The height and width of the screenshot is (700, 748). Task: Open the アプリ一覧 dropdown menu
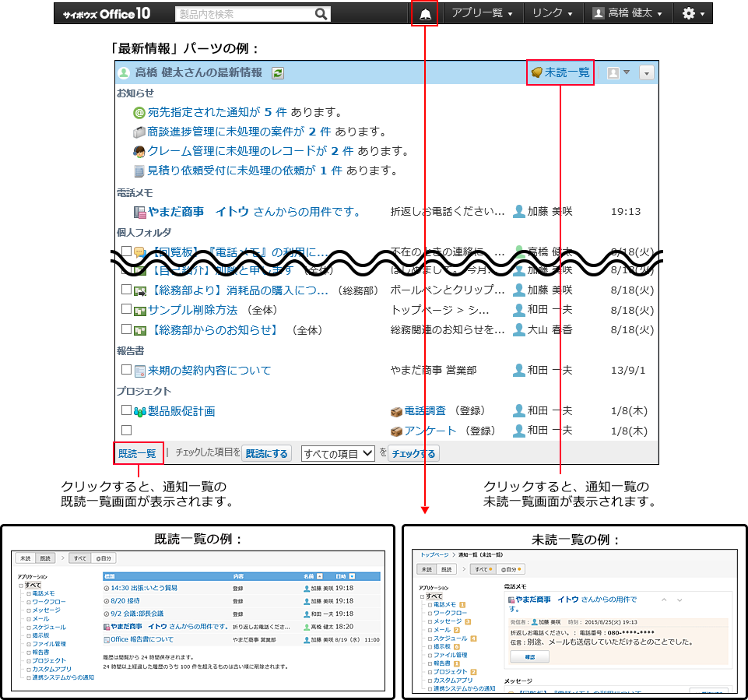(x=482, y=13)
